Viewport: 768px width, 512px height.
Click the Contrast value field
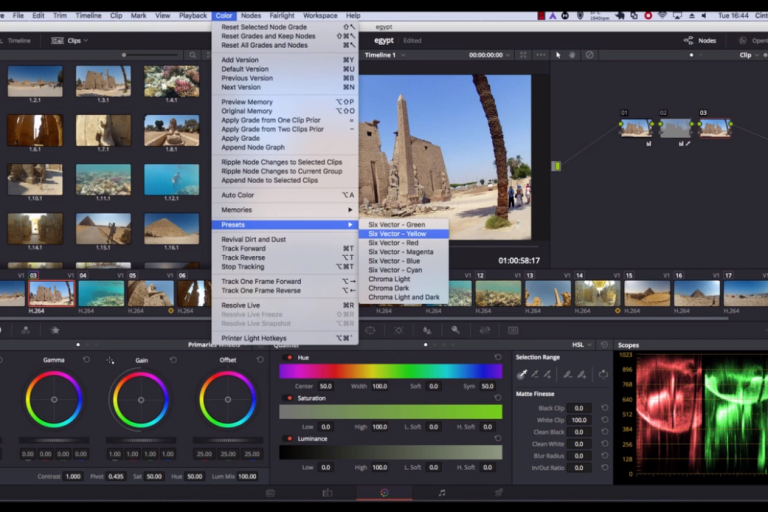[x=73, y=476]
